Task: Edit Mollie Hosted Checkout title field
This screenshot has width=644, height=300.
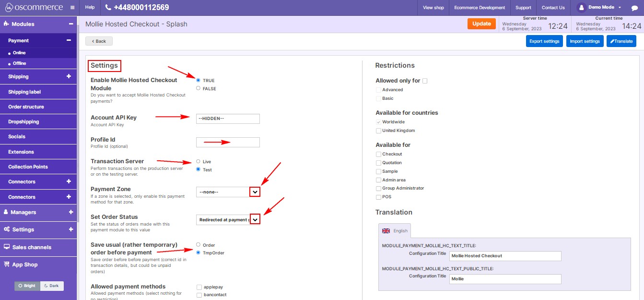Action: [x=505, y=256]
